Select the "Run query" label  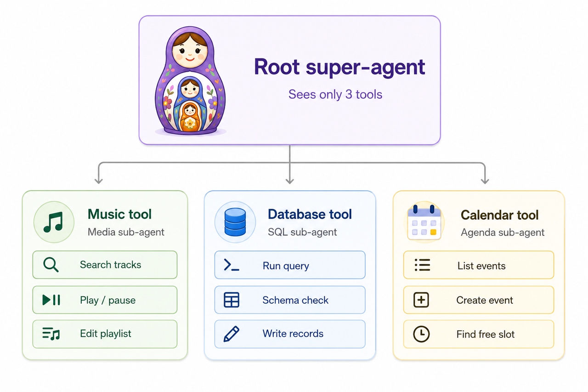click(286, 266)
